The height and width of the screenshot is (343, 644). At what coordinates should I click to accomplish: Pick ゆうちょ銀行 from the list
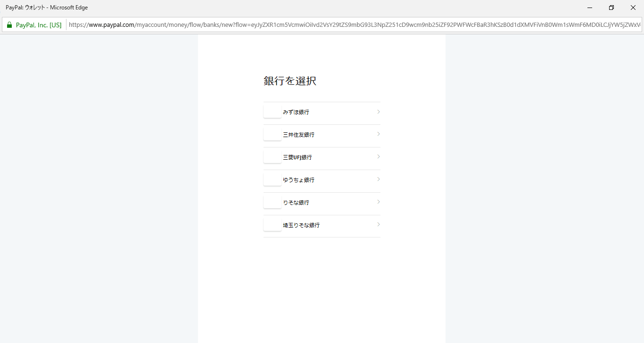click(322, 180)
